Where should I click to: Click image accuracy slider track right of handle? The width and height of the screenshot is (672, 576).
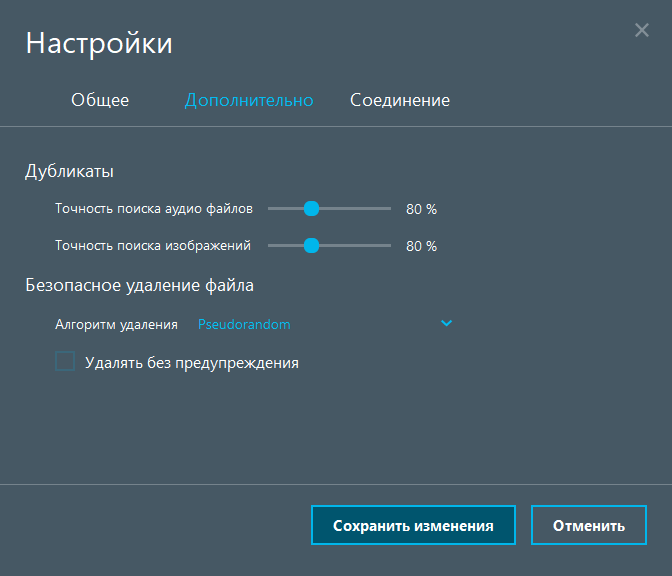click(x=357, y=245)
